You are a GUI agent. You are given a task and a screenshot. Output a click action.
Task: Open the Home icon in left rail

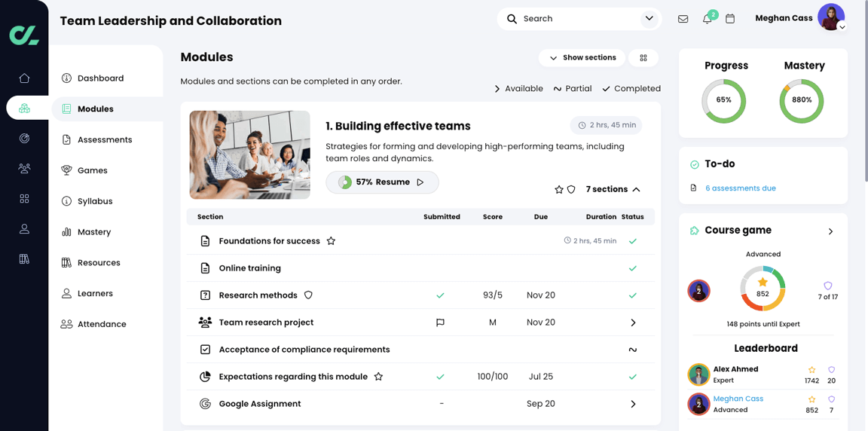coord(24,78)
